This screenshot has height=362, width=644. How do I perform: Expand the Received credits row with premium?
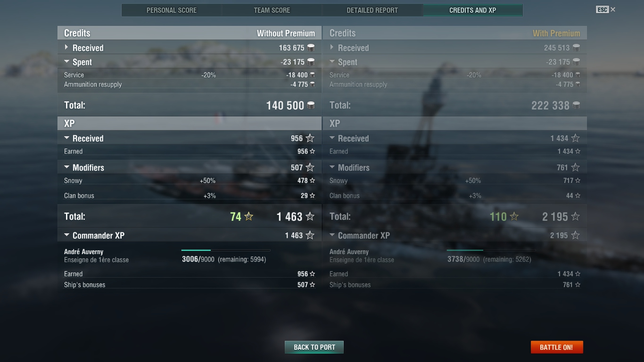(332, 48)
